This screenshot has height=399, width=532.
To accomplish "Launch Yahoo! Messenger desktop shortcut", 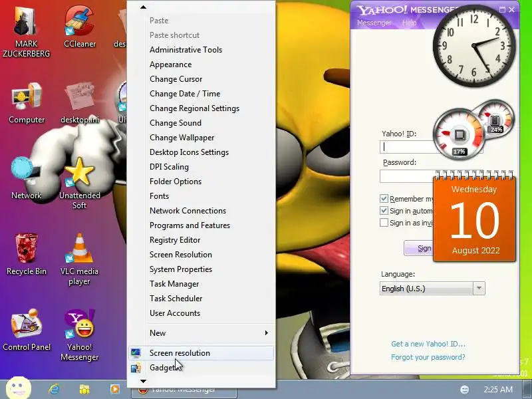I will coord(79,335).
